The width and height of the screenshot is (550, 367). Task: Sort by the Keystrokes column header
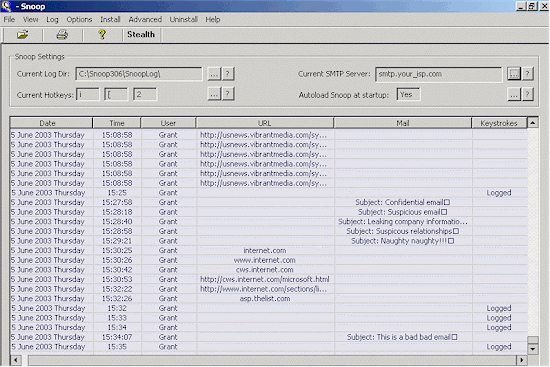(x=499, y=123)
